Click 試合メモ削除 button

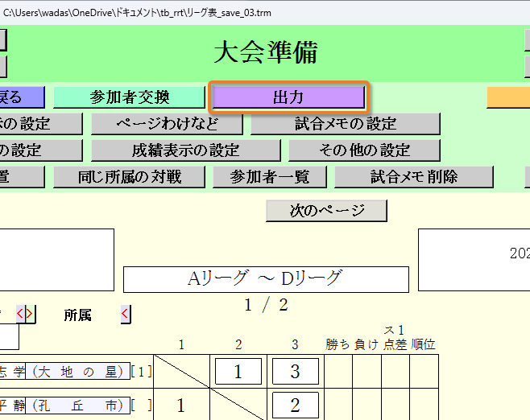pos(414,176)
